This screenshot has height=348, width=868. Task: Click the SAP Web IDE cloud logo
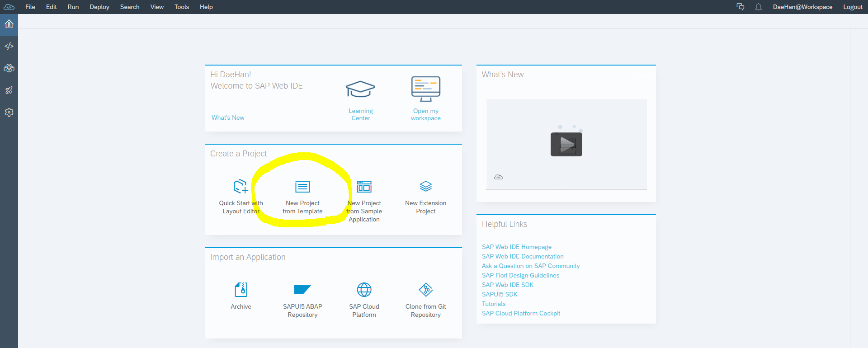pos(9,7)
